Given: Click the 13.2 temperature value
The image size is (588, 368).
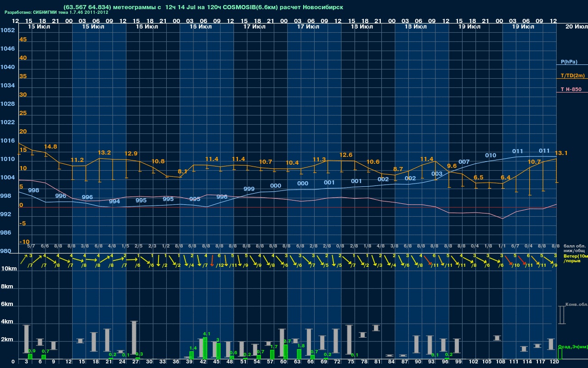Looking at the screenshot, I should click(x=104, y=153).
